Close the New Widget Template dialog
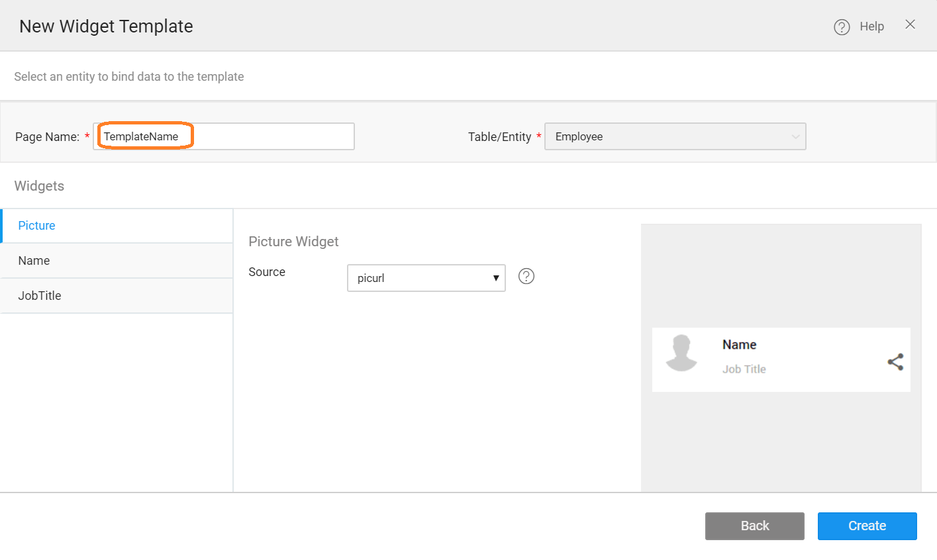The width and height of the screenshot is (937, 560). (910, 24)
